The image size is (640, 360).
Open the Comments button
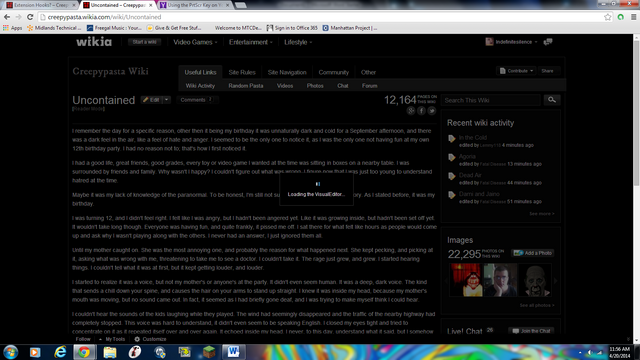coord(197,100)
